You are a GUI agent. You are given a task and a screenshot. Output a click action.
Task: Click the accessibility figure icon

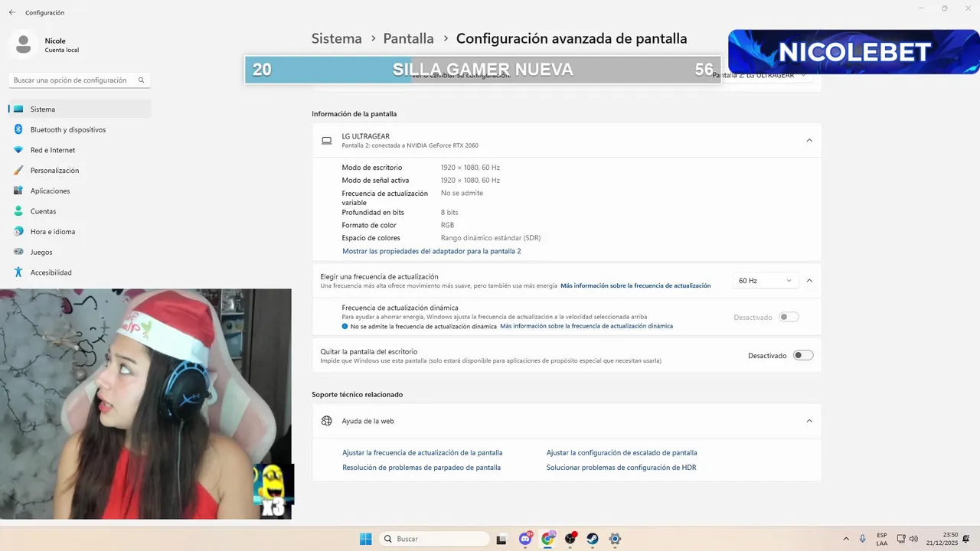(x=18, y=272)
